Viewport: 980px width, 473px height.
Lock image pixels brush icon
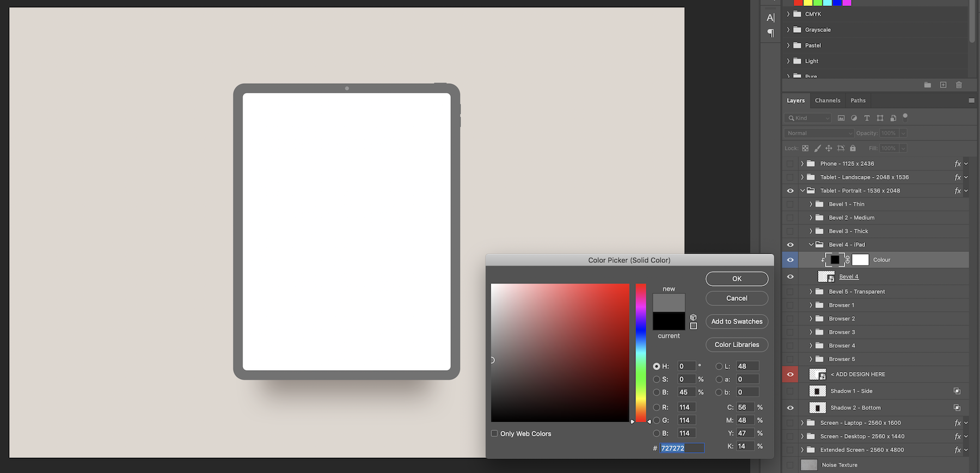pyautogui.click(x=817, y=148)
